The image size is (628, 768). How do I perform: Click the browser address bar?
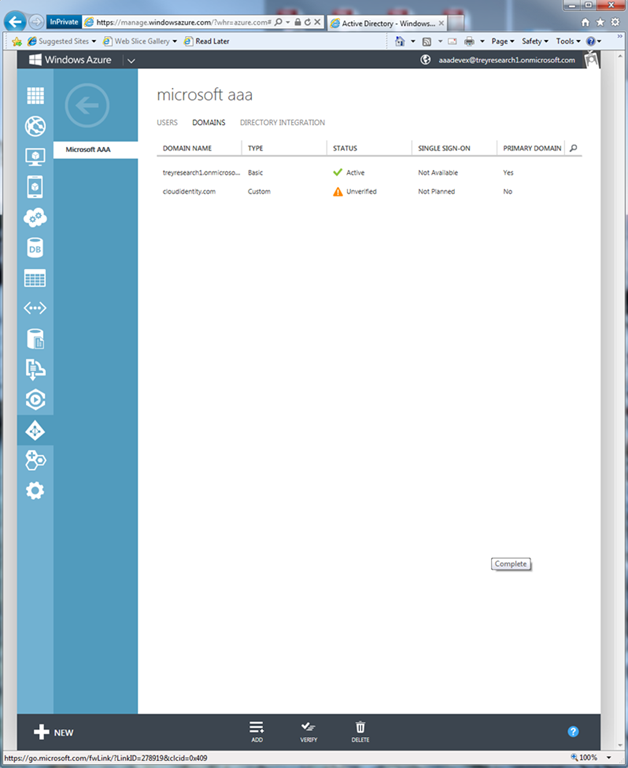184,22
